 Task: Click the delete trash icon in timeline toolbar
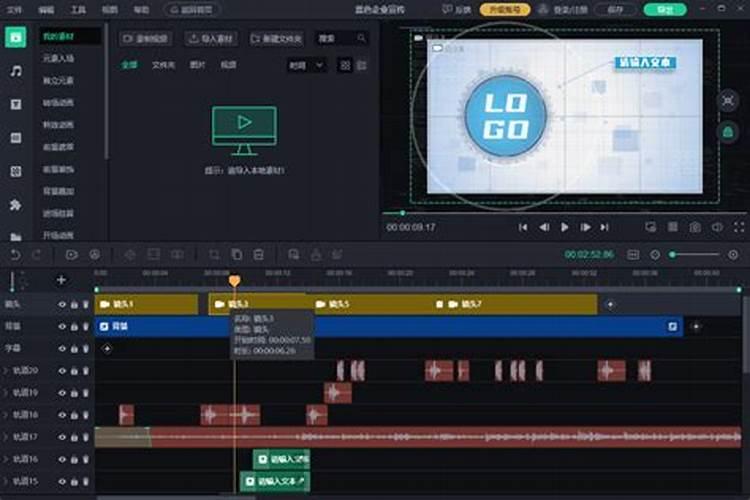coord(258,255)
